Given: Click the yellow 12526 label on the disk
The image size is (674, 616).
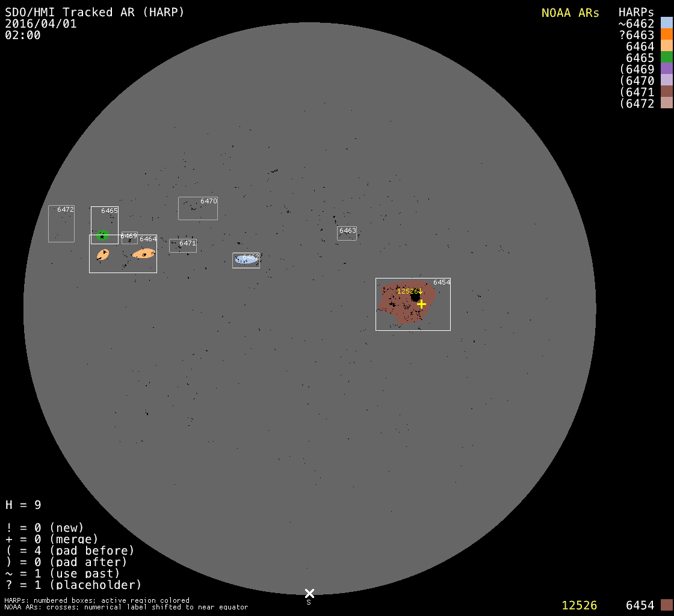Looking at the screenshot, I should coord(407,291).
